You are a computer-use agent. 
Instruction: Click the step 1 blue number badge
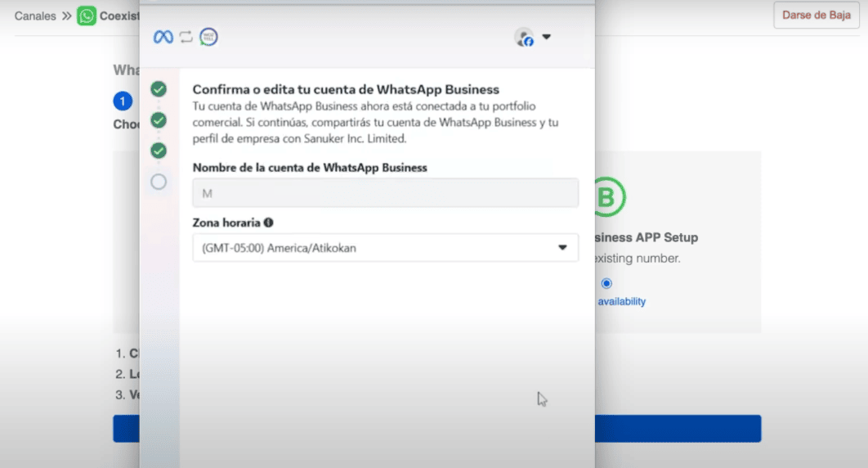pyautogui.click(x=123, y=101)
